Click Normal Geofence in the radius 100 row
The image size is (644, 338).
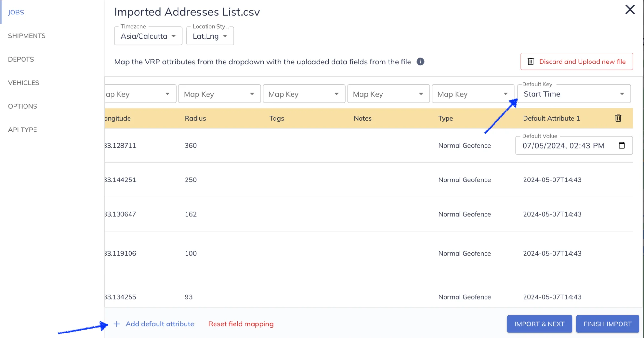pos(465,253)
